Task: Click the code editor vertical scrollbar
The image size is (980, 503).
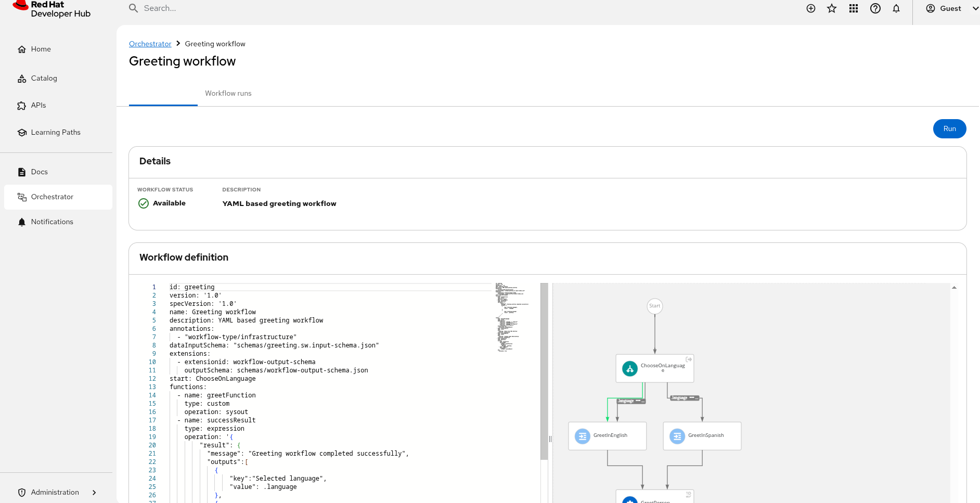Action: click(x=544, y=371)
